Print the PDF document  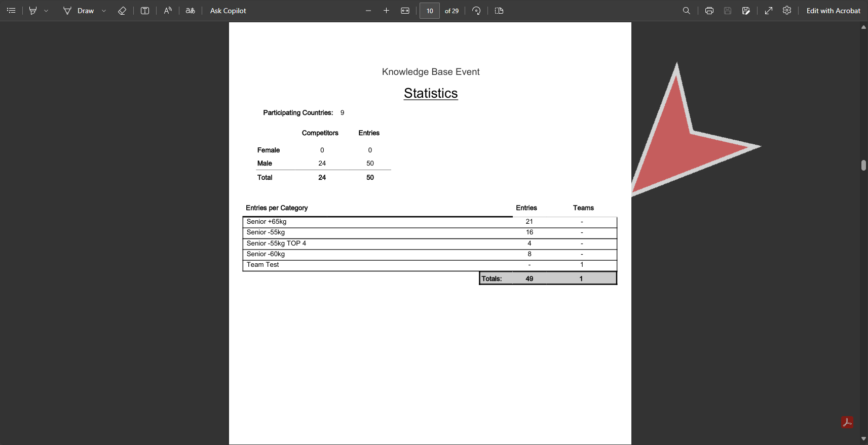(709, 11)
